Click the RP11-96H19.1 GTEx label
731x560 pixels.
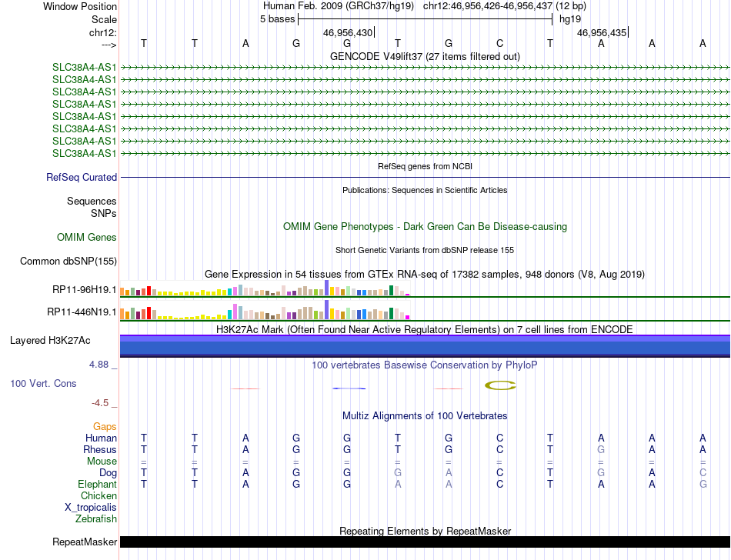pos(85,290)
